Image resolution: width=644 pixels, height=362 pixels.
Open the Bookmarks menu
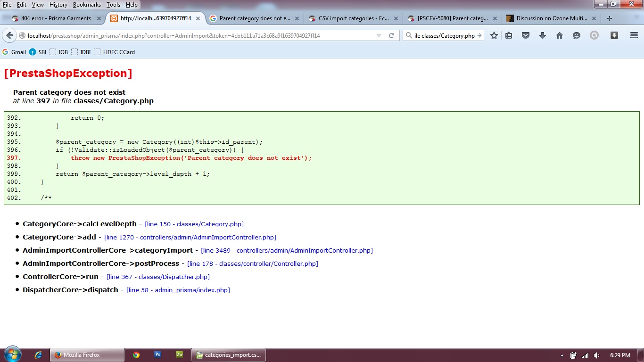tap(87, 5)
